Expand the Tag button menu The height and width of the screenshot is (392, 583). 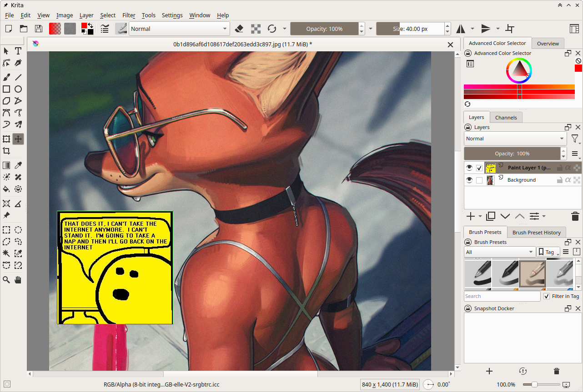tap(548, 252)
